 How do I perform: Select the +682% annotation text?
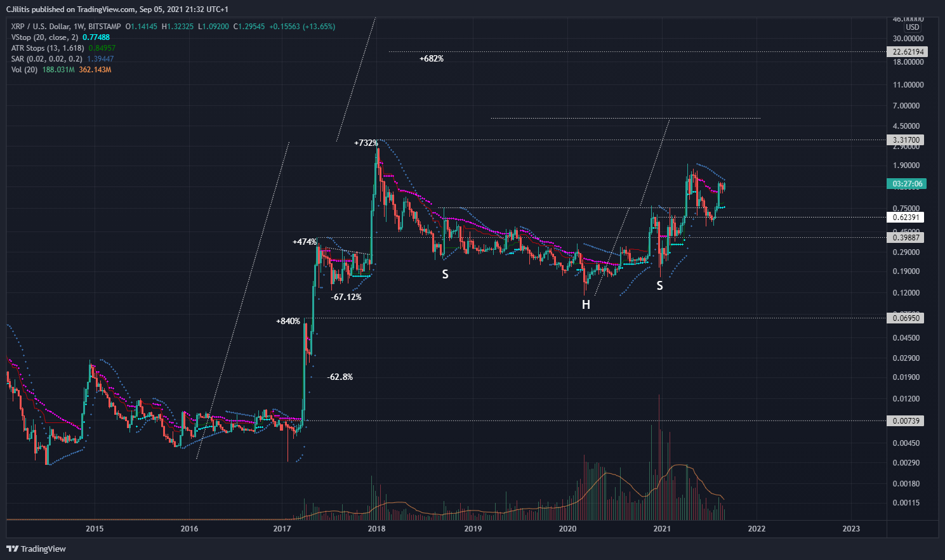(432, 59)
